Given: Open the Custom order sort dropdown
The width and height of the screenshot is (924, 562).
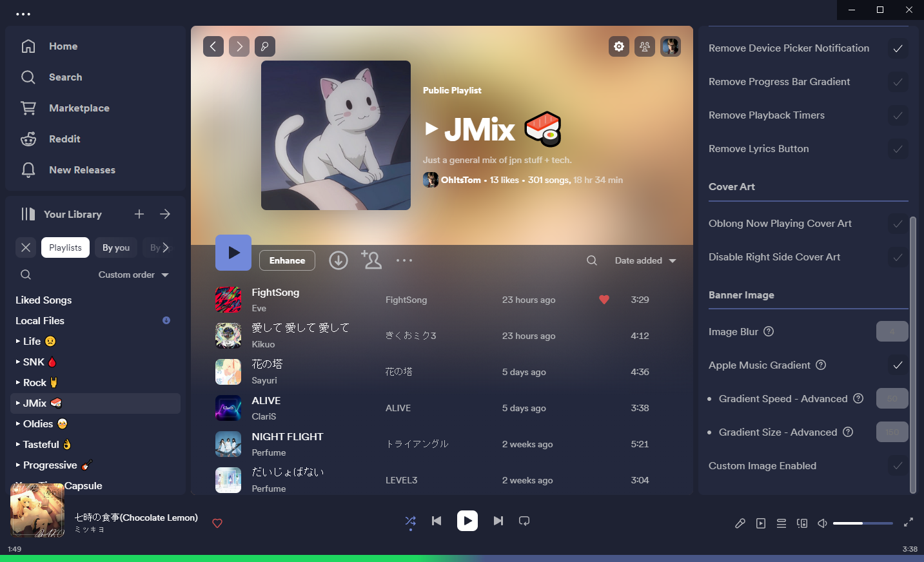Looking at the screenshot, I should click(x=133, y=275).
